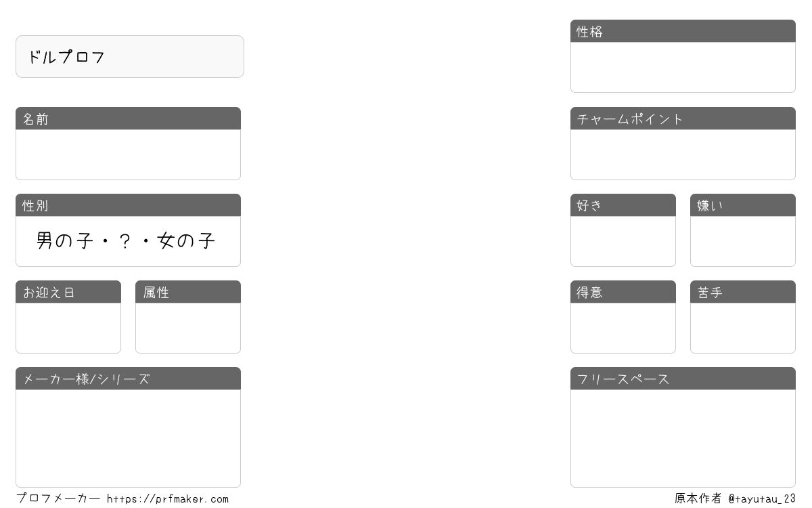Click the 性別 section header
Image resolution: width=812 pixels, height=508 pixels.
[128, 205]
